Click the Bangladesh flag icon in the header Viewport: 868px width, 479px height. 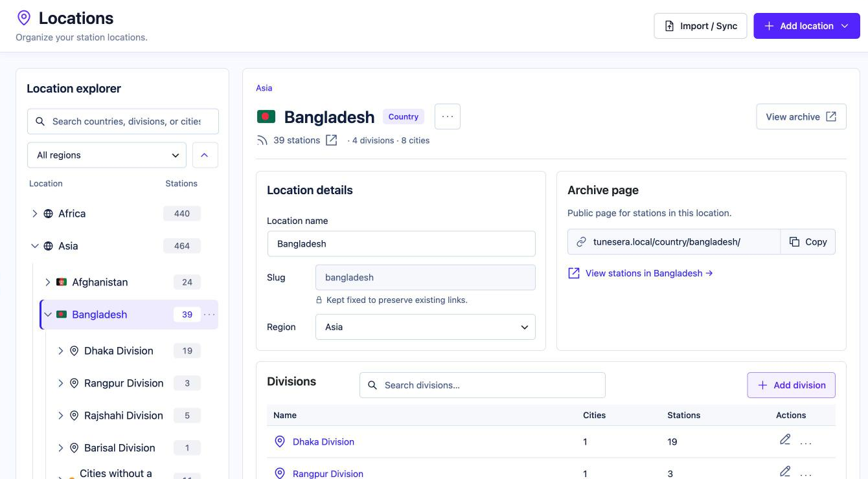pyautogui.click(x=266, y=117)
